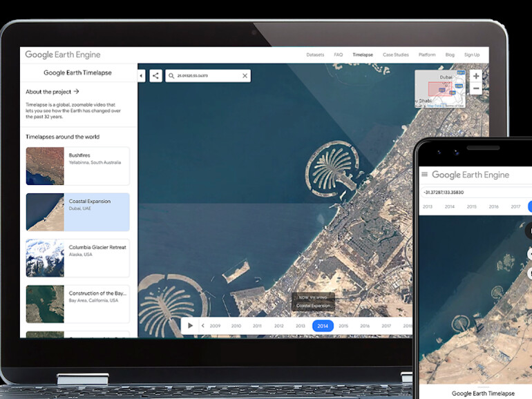
Task: Open About the project arrow link
Action: [53, 92]
